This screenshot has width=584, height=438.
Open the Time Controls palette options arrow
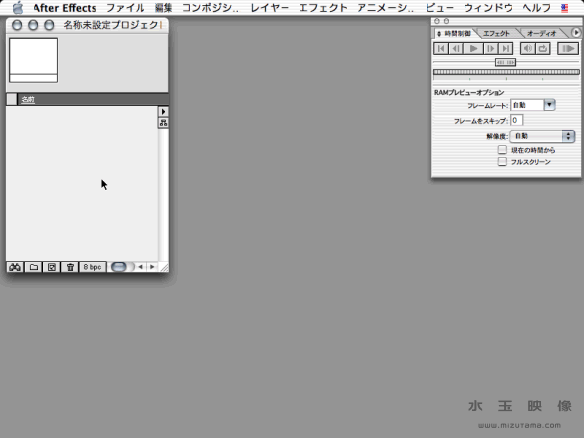pos(576,33)
